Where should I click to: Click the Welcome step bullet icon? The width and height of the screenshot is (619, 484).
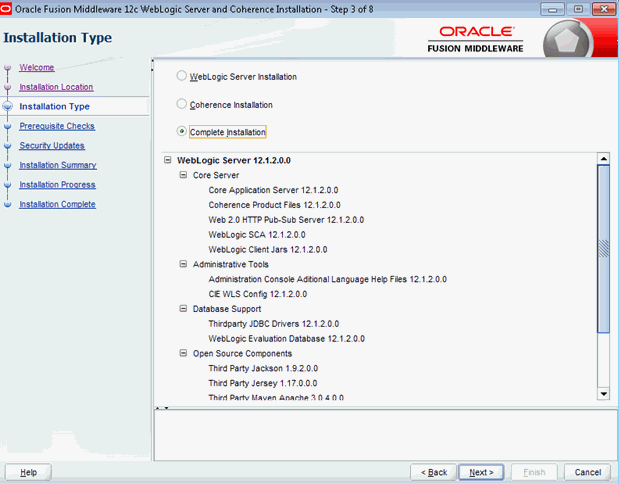coord(8,68)
